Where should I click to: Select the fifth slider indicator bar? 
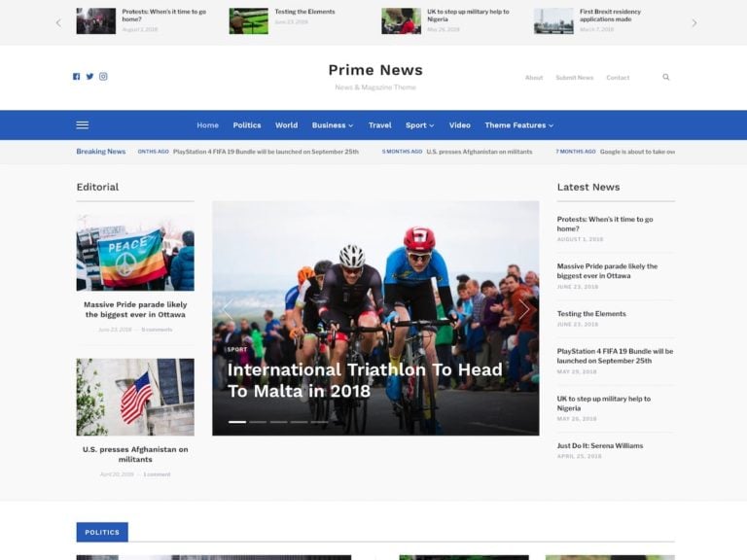pos(320,422)
